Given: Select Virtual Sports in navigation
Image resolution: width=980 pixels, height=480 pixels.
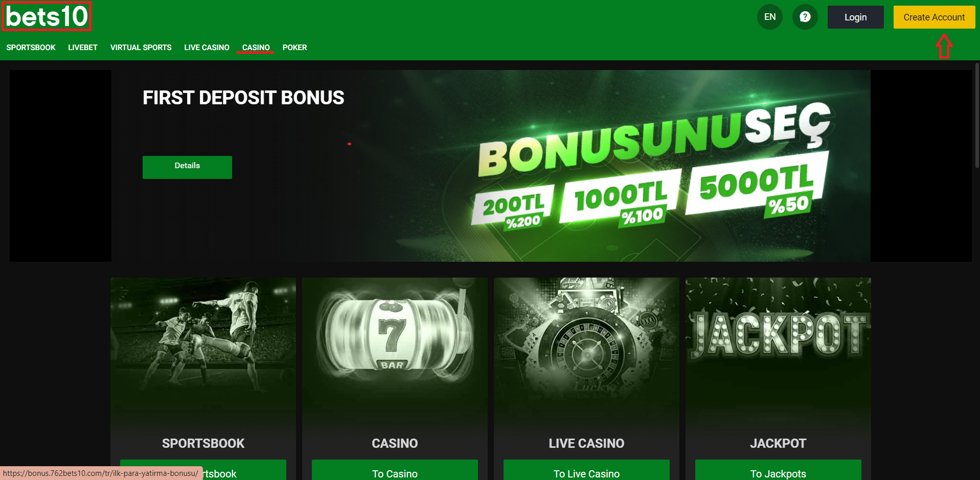Looking at the screenshot, I should point(141,48).
